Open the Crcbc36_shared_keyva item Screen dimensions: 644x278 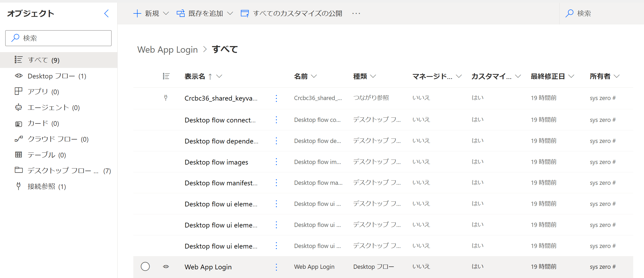tap(221, 98)
